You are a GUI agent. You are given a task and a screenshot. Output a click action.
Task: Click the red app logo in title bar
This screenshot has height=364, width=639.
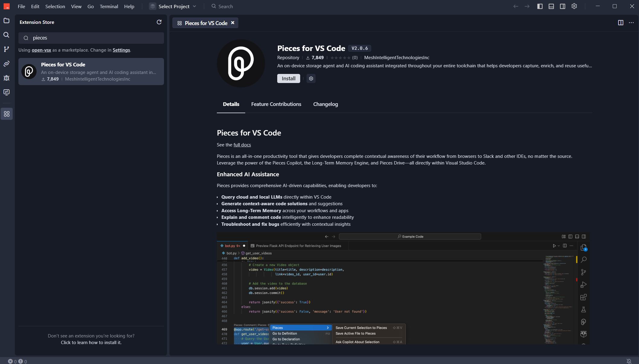(7, 6)
